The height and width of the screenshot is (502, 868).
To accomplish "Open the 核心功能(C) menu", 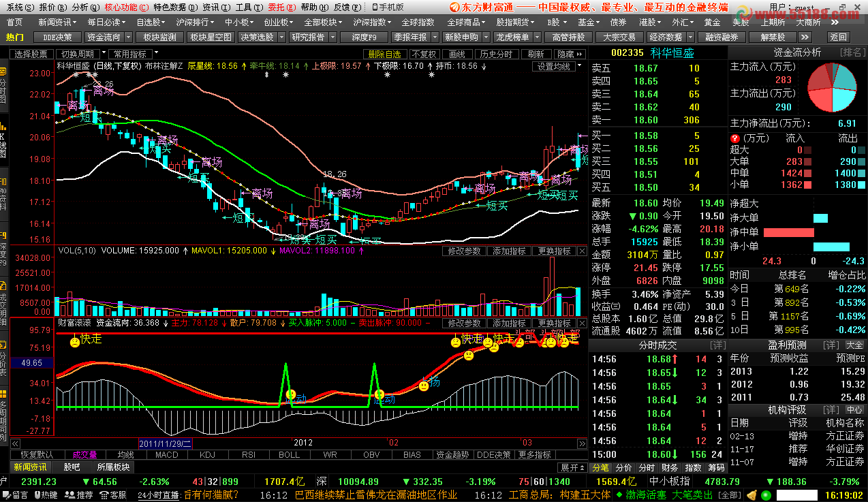I will pyautogui.click(x=125, y=7).
